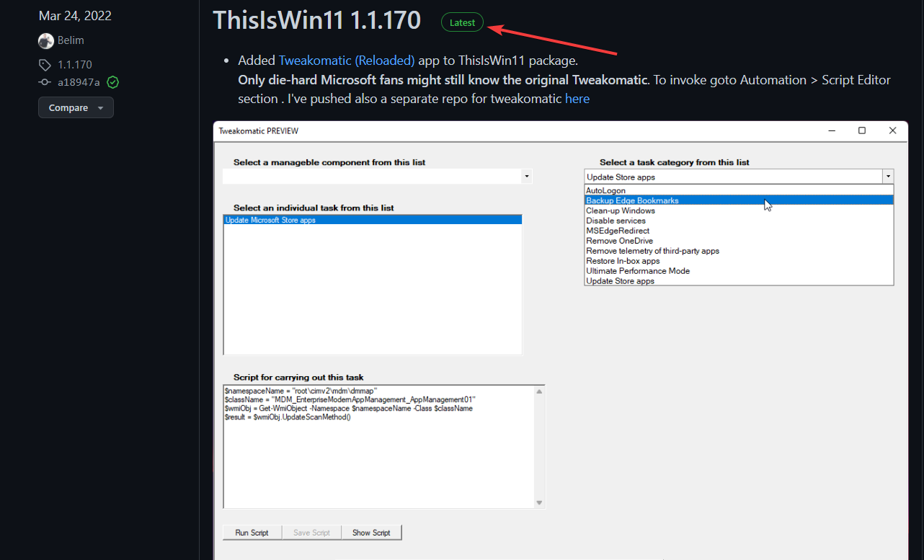
Task: Click the Show Script button
Action: point(371,533)
